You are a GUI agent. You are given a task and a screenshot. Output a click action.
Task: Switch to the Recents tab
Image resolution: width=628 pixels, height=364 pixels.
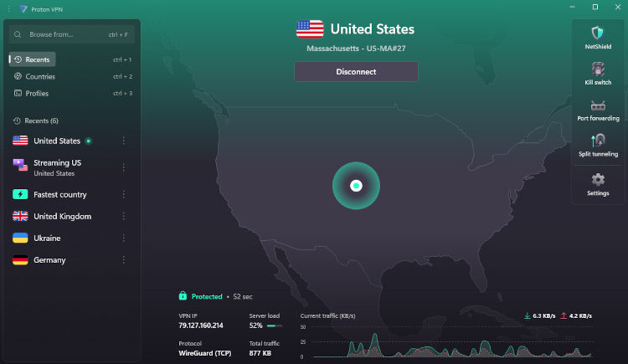pos(32,59)
